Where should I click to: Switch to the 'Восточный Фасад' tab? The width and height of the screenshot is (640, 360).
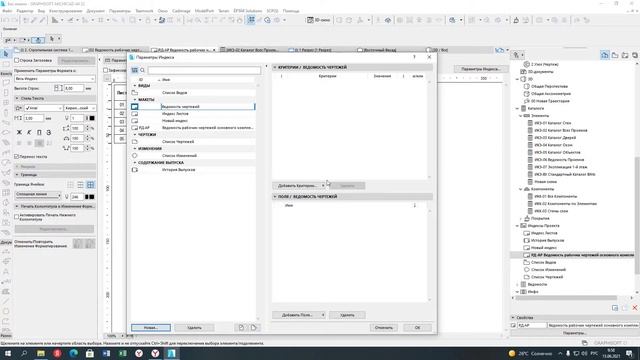point(380,50)
